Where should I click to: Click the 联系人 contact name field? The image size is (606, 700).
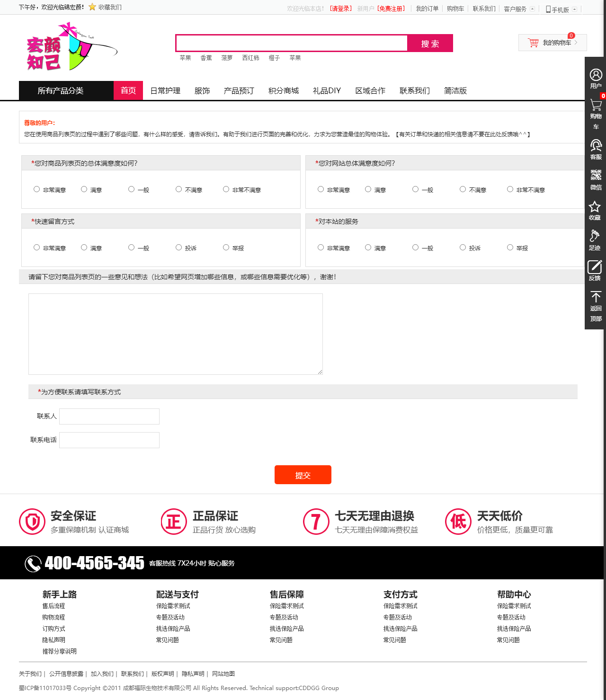(109, 416)
